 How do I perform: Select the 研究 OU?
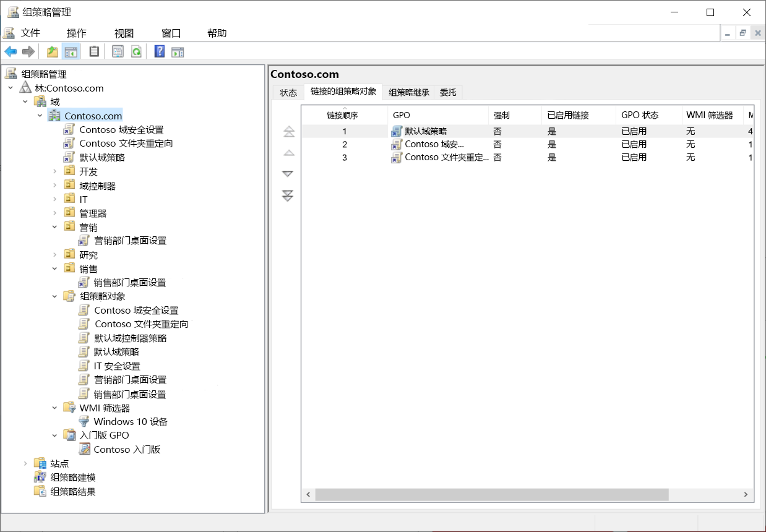[x=88, y=255]
